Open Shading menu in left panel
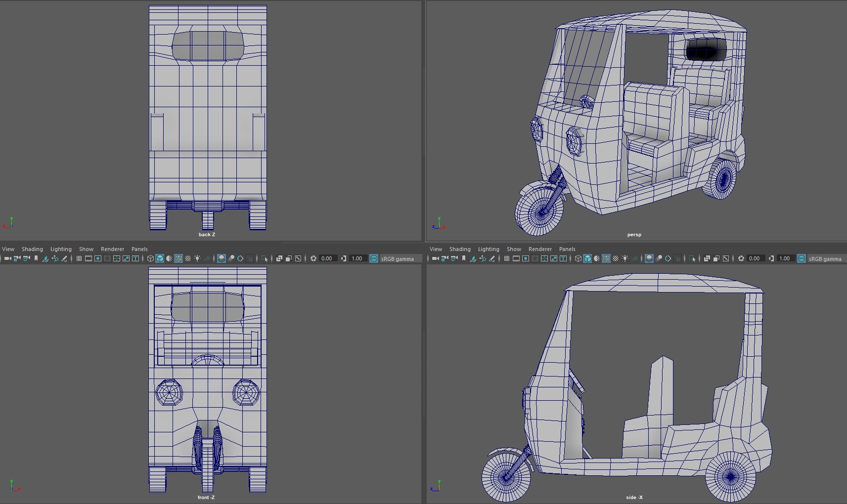847x504 pixels. [x=32, y=249]
